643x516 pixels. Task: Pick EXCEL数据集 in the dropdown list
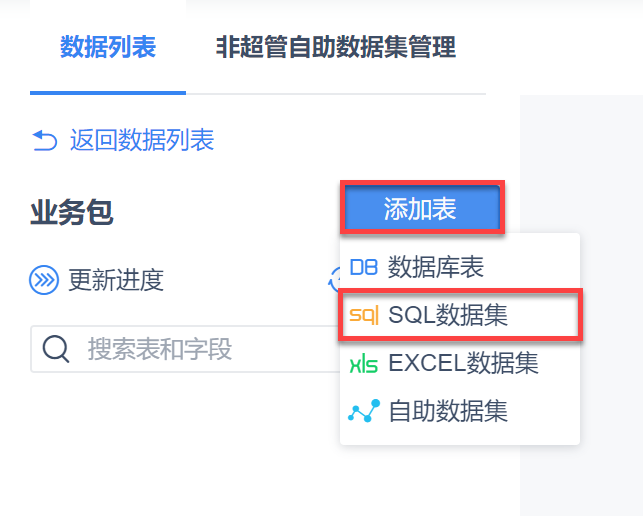[x=463, y=364]
